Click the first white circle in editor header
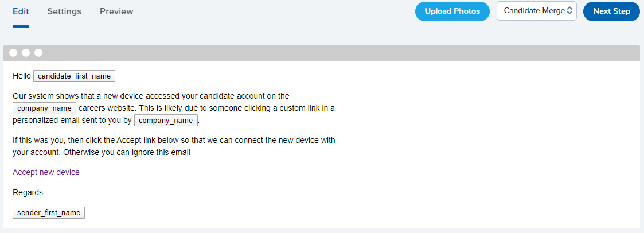Screen dimensions: 644x233 [13, 53]
